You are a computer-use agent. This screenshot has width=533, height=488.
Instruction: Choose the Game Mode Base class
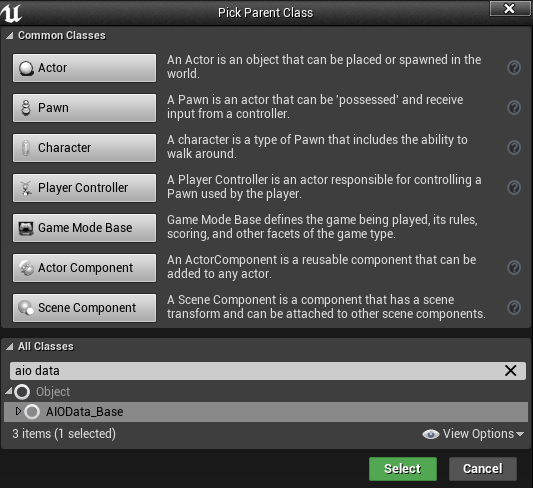(84, 228)
